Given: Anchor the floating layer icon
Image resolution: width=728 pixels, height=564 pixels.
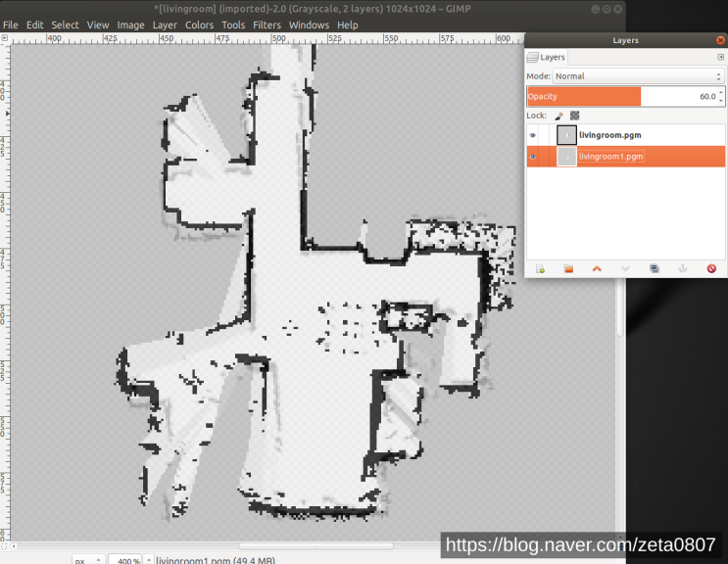Looking at the screenshot, I should pos(683,268).
